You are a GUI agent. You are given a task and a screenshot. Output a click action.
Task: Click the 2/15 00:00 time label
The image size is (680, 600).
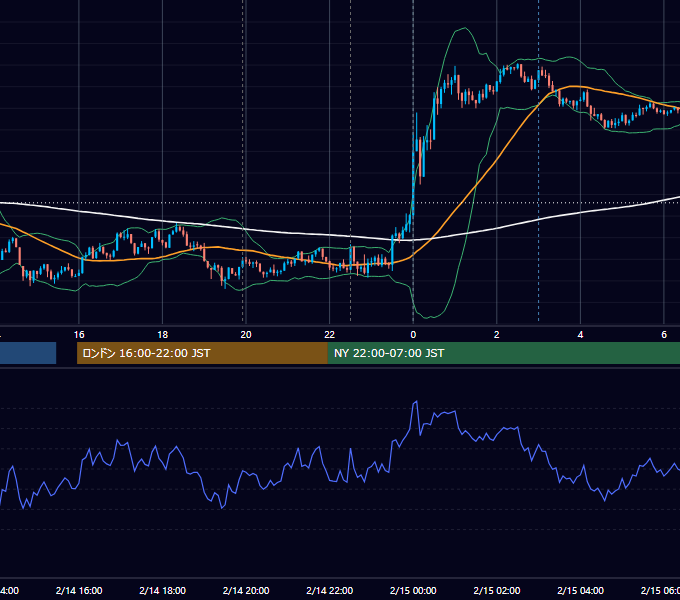413,590
